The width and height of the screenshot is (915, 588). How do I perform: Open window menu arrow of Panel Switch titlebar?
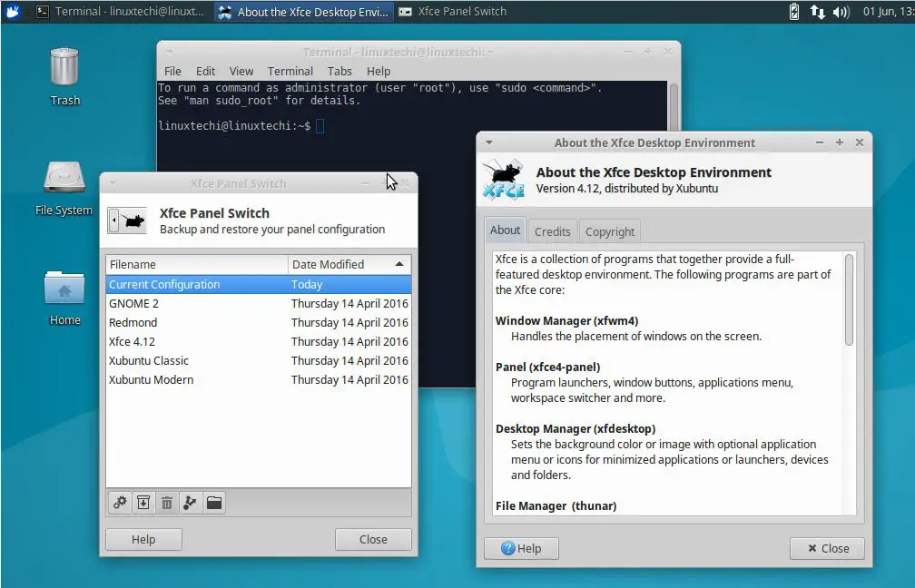click(113, 183)
